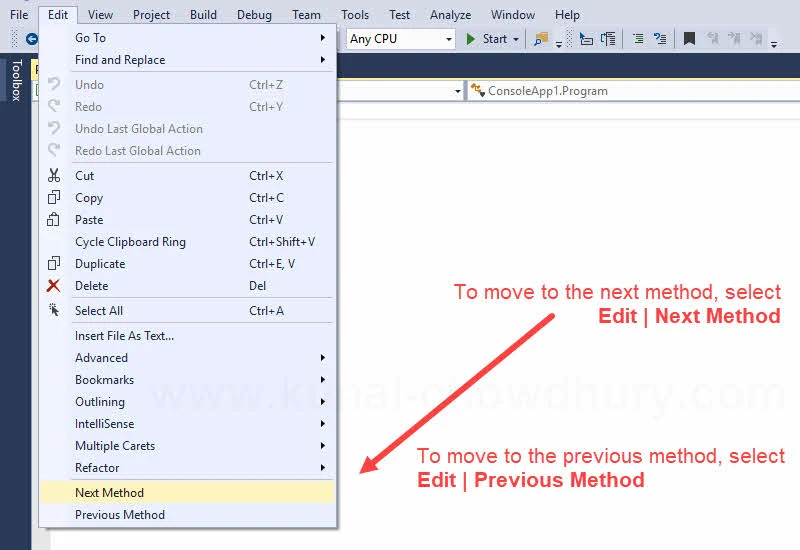Choose Copy from the Edit menu
This screenshot has height=550, width=800.
tap(187, 197)
